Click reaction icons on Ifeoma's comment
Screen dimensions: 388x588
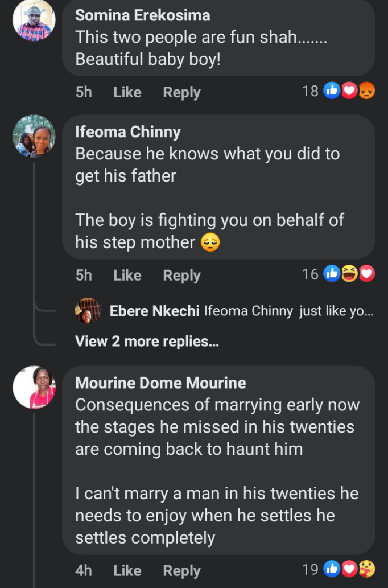349,274
